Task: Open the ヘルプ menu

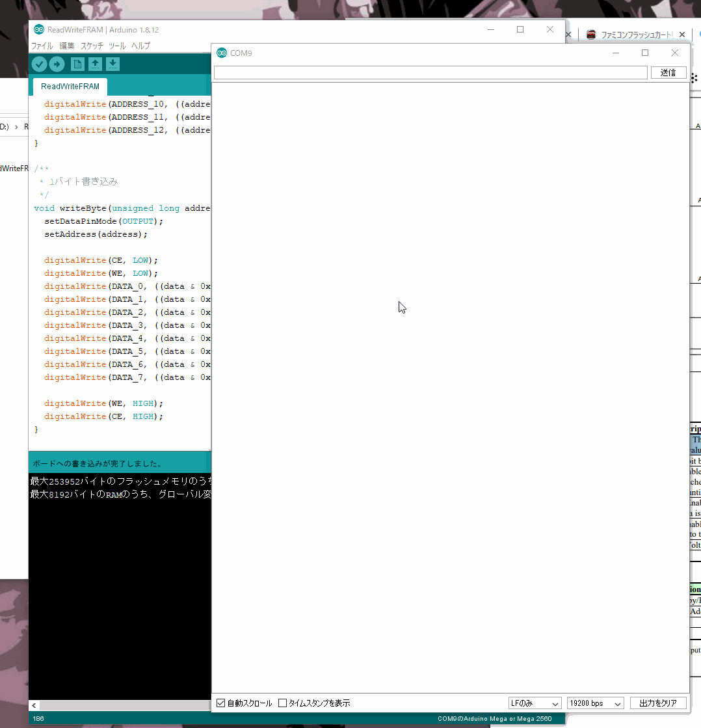Action: (140, 46)
